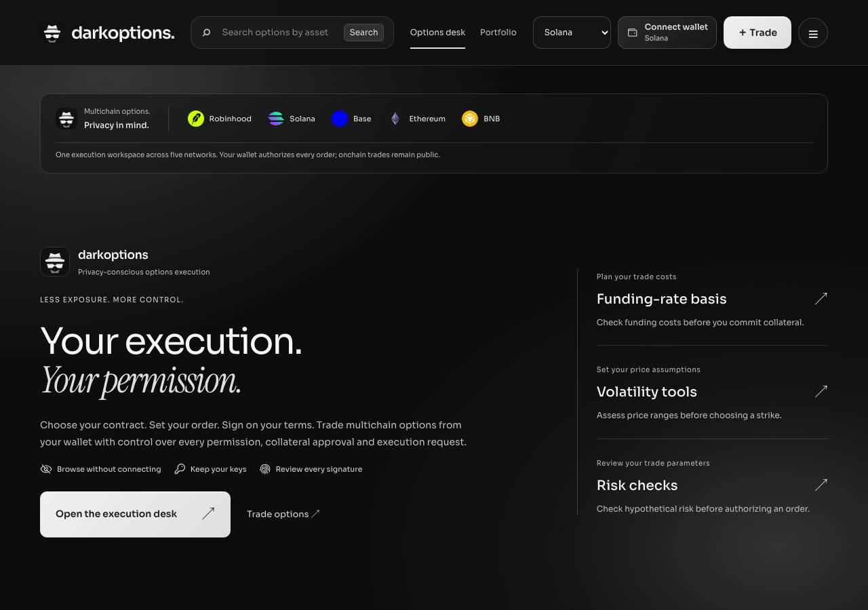Click the key icon beside Keep your keys

coord(180,469)
